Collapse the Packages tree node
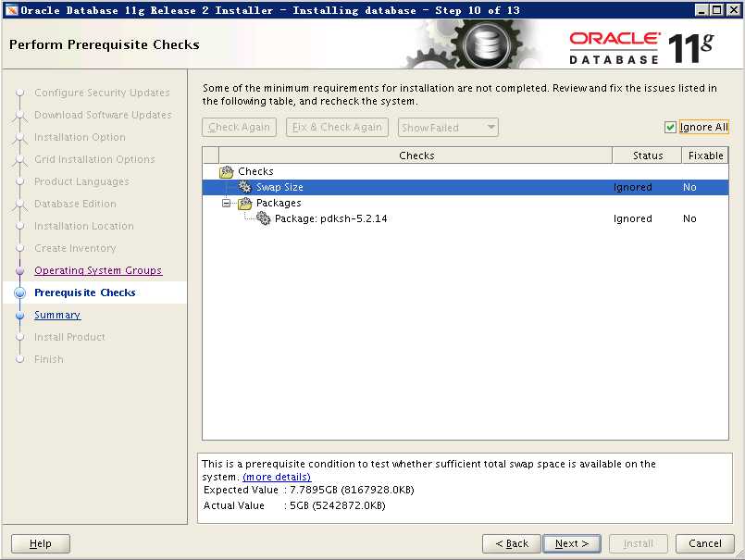 (x=227, y=204)
